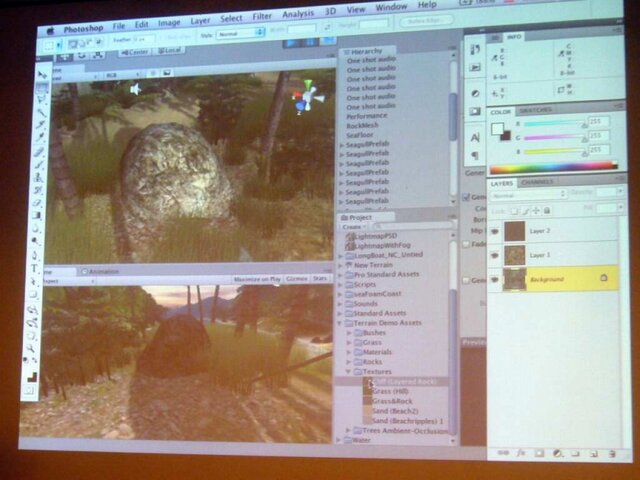Click the Create new layer icon
The image size is (640, 480).
(593, 453)
